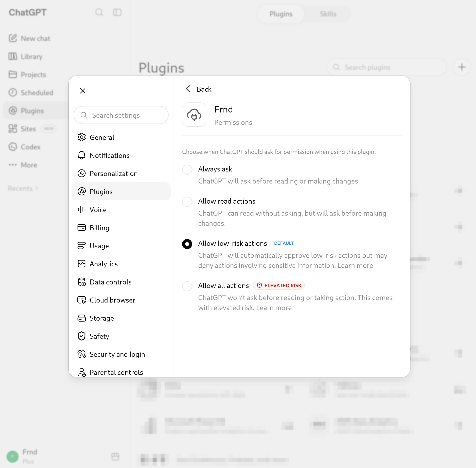
Task: Click the Notifications bell icon
Action: [x=82, y=155]
